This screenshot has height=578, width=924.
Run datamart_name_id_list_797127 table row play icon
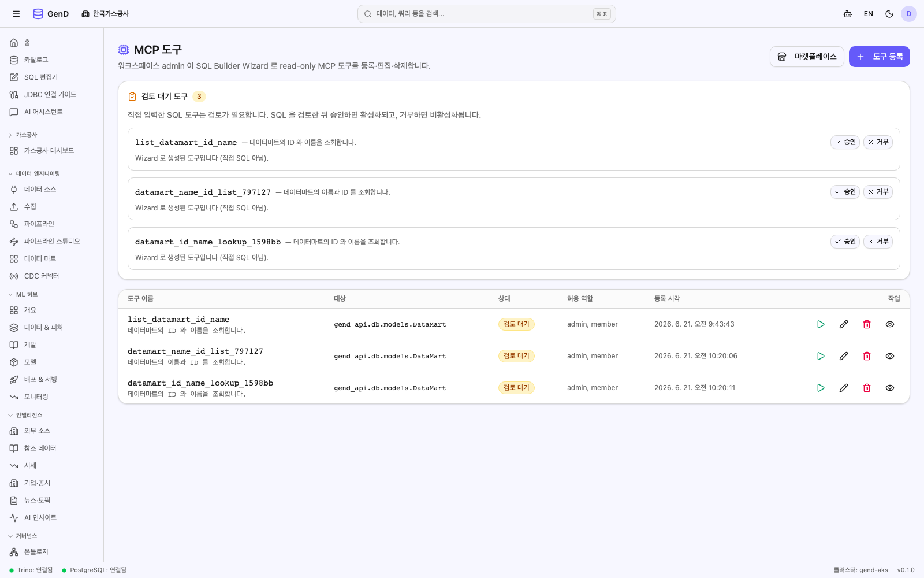821,356
